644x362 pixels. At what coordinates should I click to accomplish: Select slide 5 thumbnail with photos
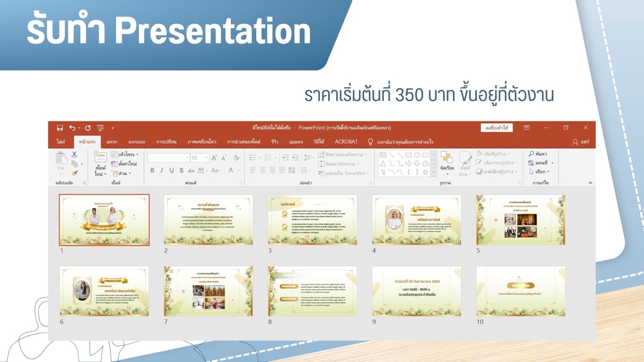521,220
